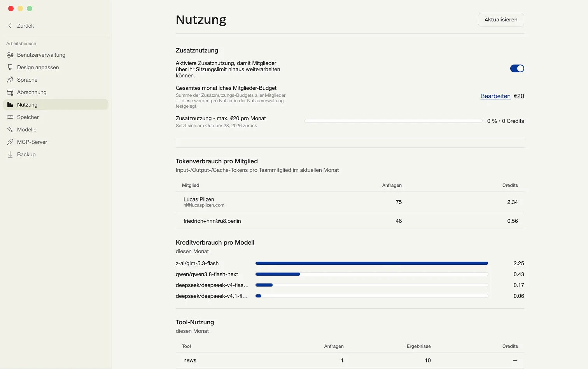Click the deepseek/deepseek-v4.1-fl… model label
The height and width of the screenshot is (369, 588).
click(x=212, y=296)
